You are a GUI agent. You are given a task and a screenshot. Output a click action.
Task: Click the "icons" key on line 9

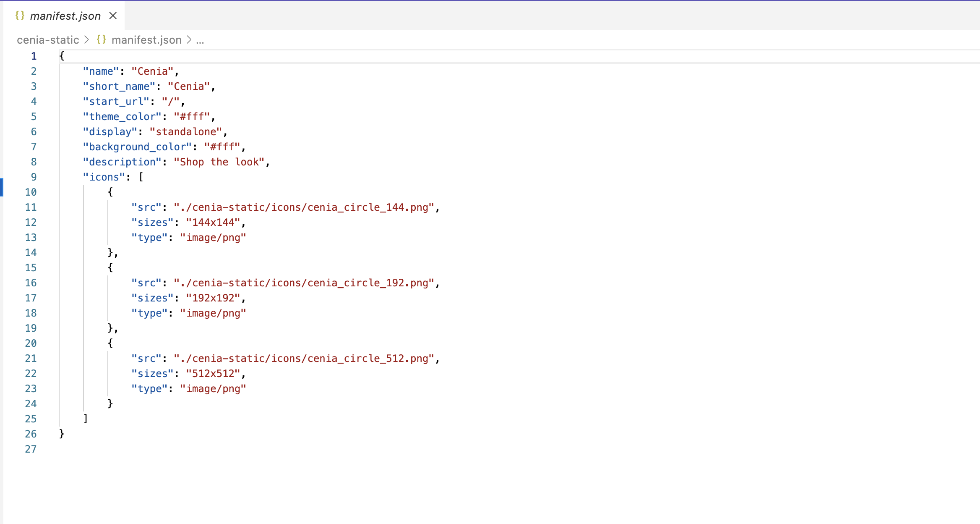[x=104, y=177]
